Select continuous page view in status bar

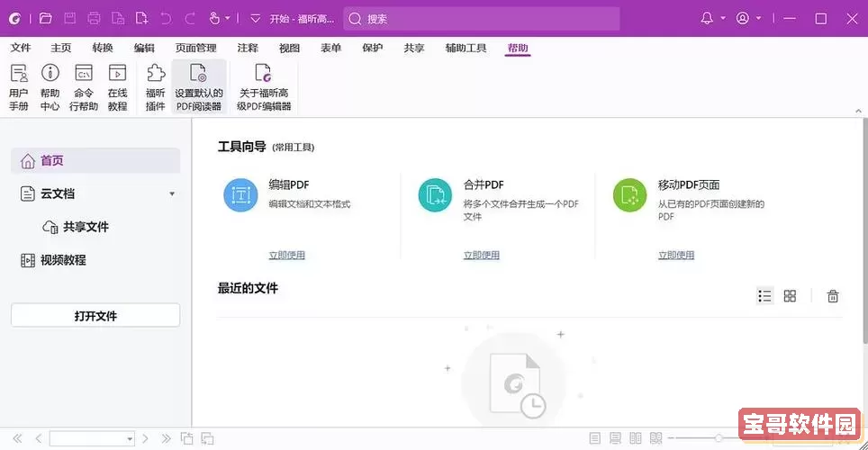click(x=615, y=438)
